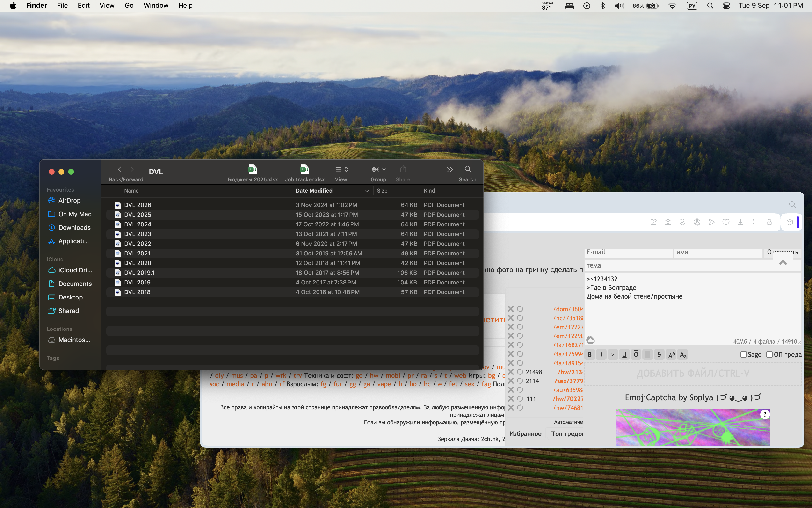Select the DVL 2018 file row

coord(292,292)
